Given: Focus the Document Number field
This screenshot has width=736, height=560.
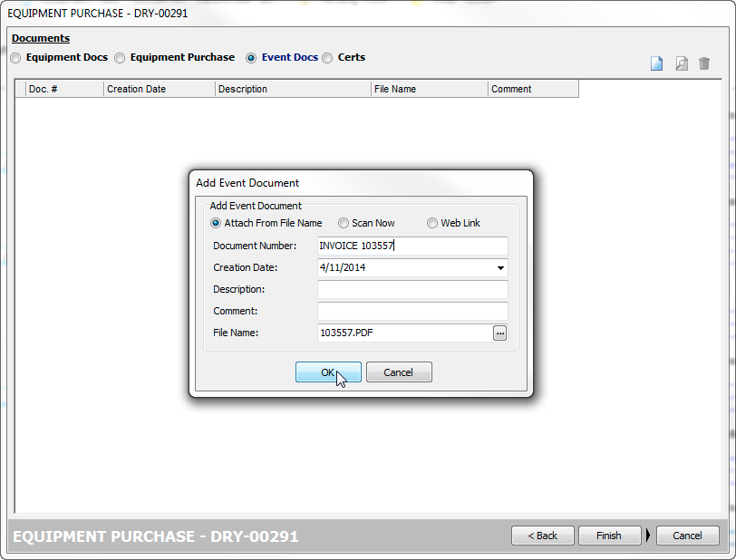Looking at the screenshot, I should pyautogui.click(x=412, y=246).
